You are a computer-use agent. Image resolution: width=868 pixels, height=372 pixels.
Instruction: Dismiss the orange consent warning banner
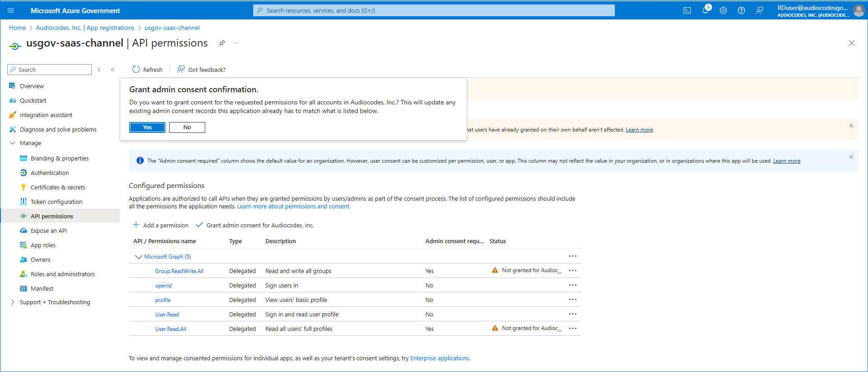[x=851, y=126]
